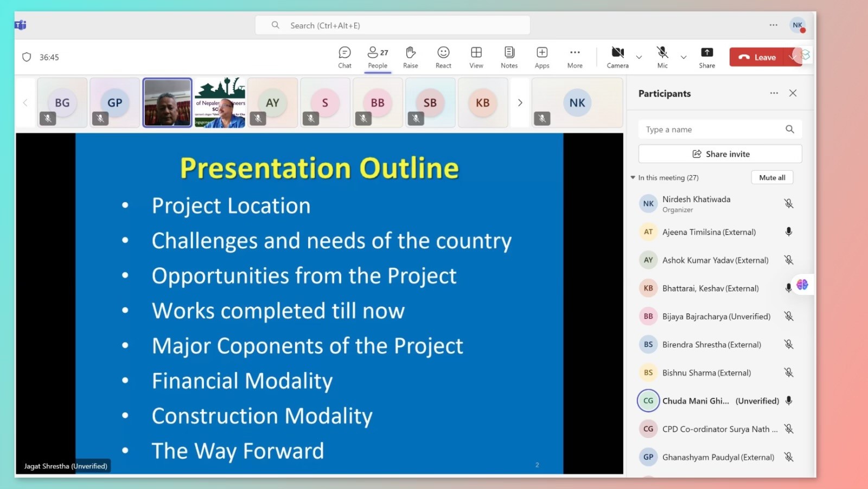Click the purple brain assistant icon
Screen dimensions: 868x489
pos(802,284)
